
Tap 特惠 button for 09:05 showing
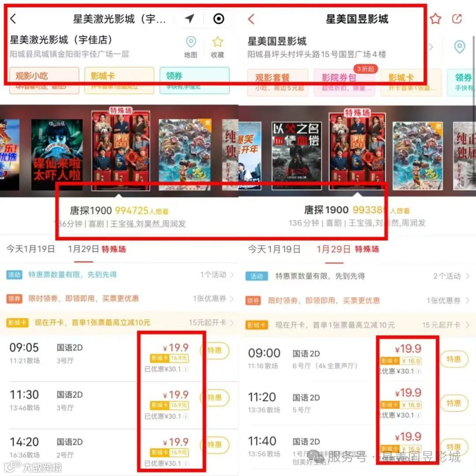pos(215,351)
